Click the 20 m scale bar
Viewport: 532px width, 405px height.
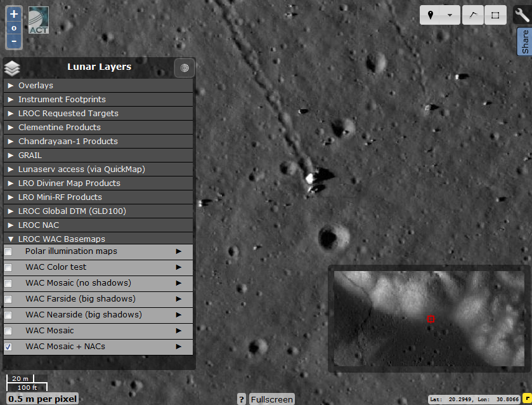point(20,378)
